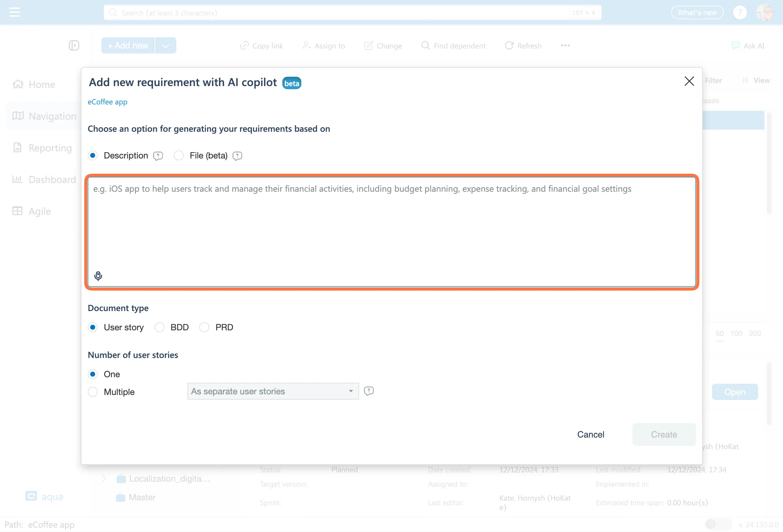Choose BDD document type
783x532 pixels.
coord(159,327)
